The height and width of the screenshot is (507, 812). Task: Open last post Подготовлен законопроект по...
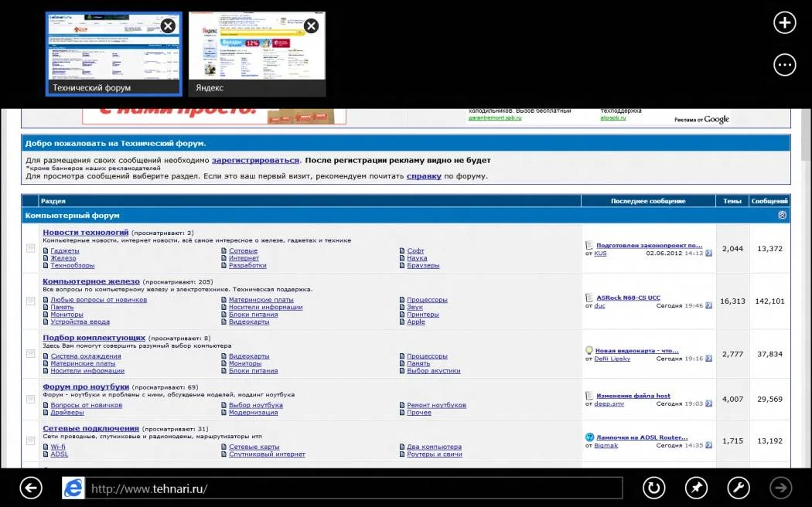(650, 245)
